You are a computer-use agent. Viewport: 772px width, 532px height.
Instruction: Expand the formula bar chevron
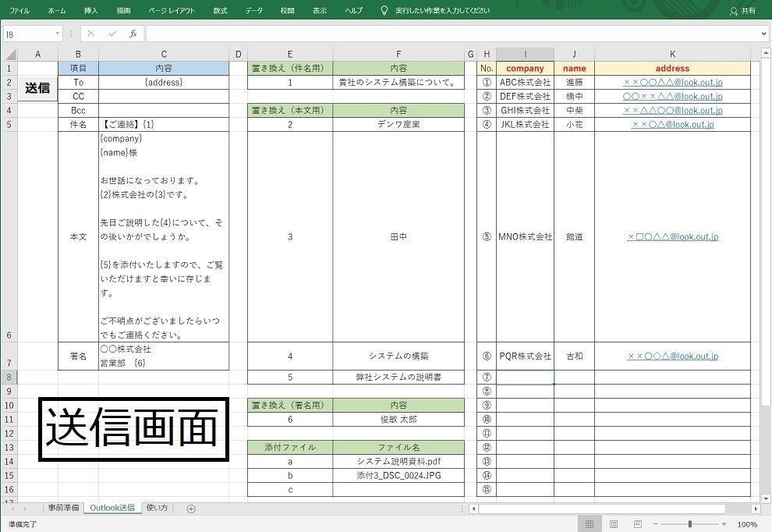click(x=763, y=34)
